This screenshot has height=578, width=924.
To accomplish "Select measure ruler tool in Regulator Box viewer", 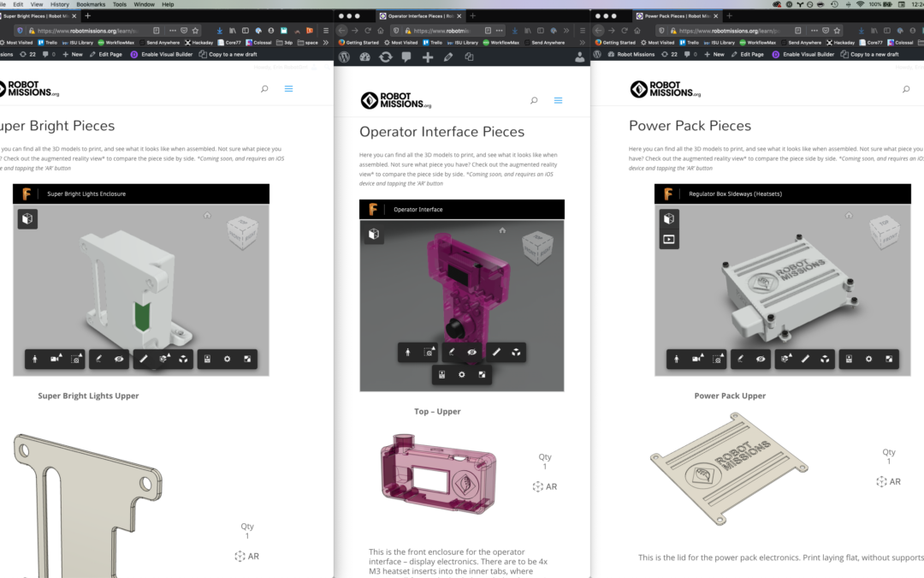I will click(805, 359).
